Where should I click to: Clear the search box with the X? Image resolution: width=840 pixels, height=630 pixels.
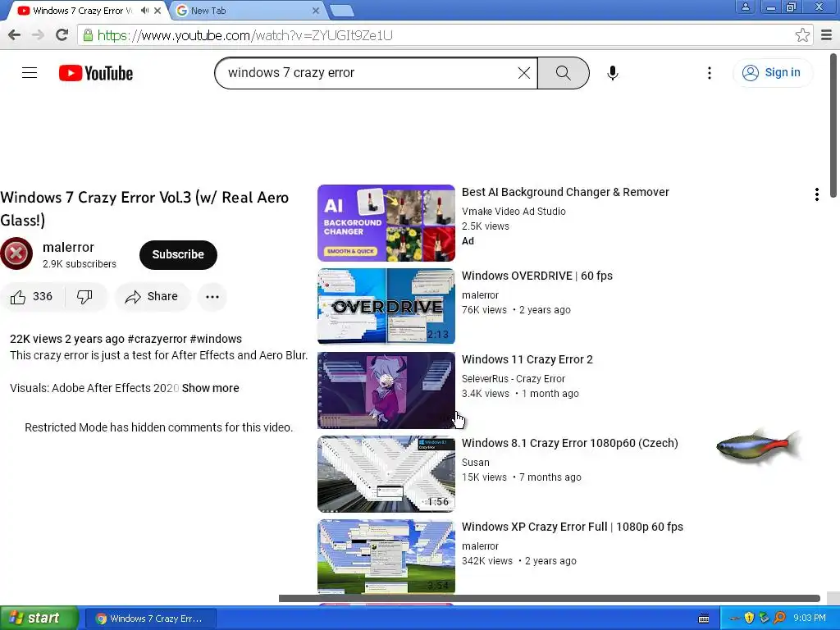pos(524,73)
